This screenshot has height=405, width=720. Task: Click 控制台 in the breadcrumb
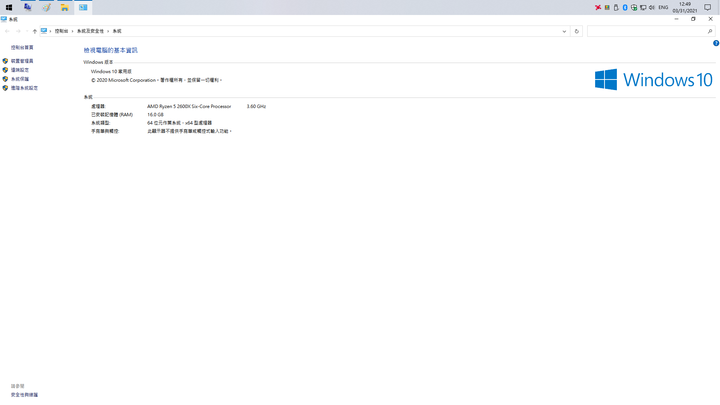point(61,31)
